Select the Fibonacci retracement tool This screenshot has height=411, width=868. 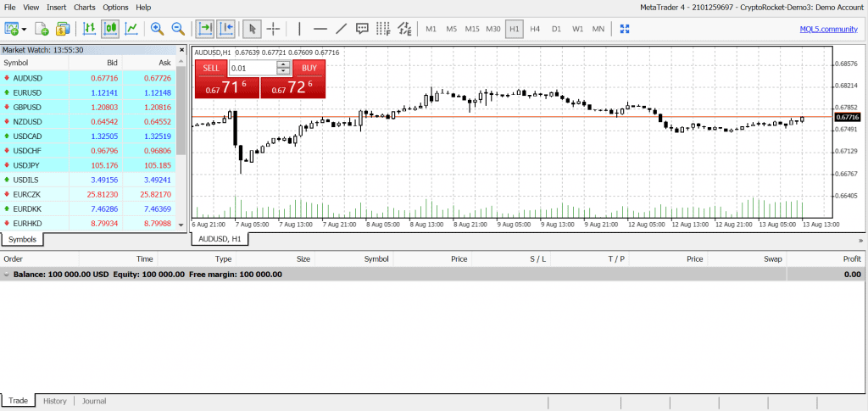tap(382, 28)
